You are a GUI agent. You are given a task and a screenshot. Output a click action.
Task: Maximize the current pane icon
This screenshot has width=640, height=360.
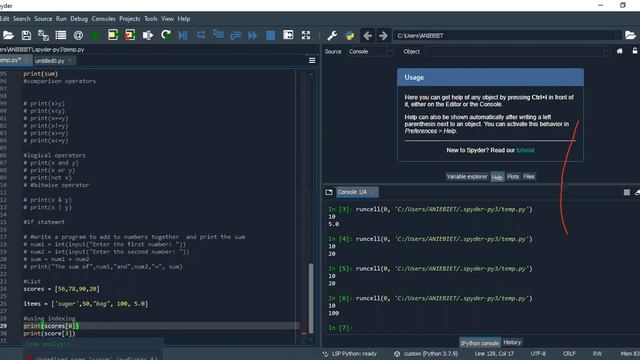click(288, 35)
